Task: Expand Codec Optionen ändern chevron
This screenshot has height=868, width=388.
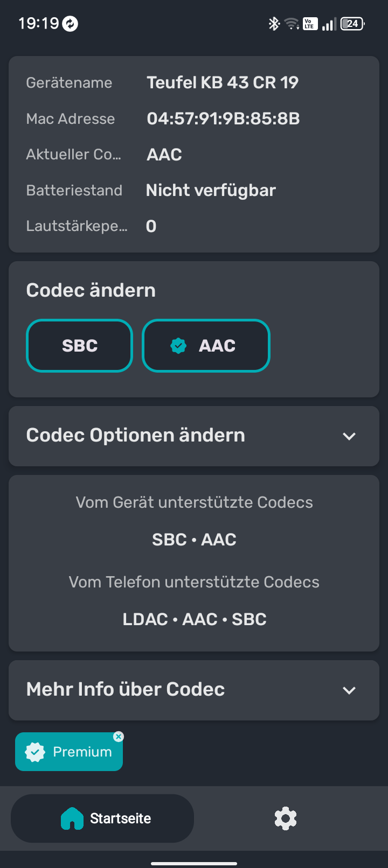Action: coord(349,436)
